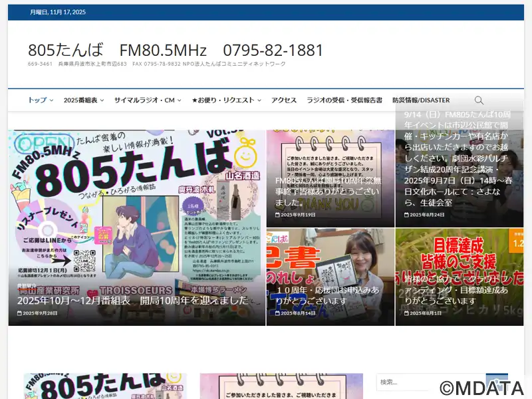The width and height of the screenshot is (532, 399).
Task: Click calendar icon beside 2025年9月19日
Action: (277, 215)
